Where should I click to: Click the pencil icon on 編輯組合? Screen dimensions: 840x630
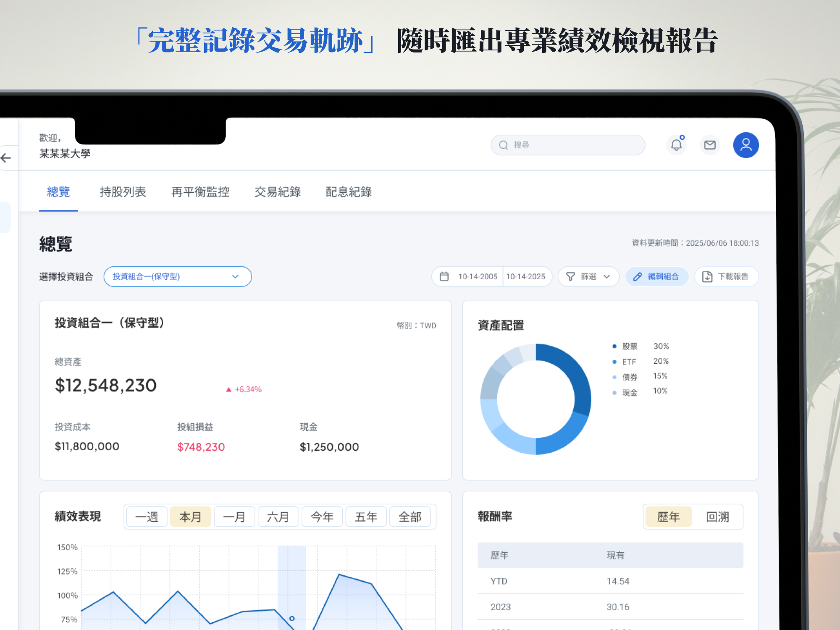pos(638,277)
